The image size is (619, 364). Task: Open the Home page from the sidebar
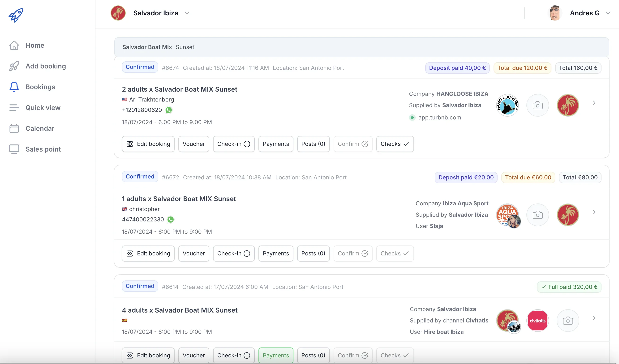click(x=35, y=45)
